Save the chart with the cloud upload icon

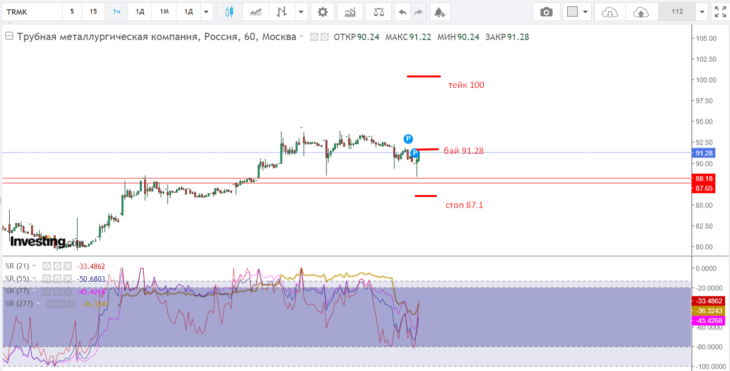click(642, 12)
